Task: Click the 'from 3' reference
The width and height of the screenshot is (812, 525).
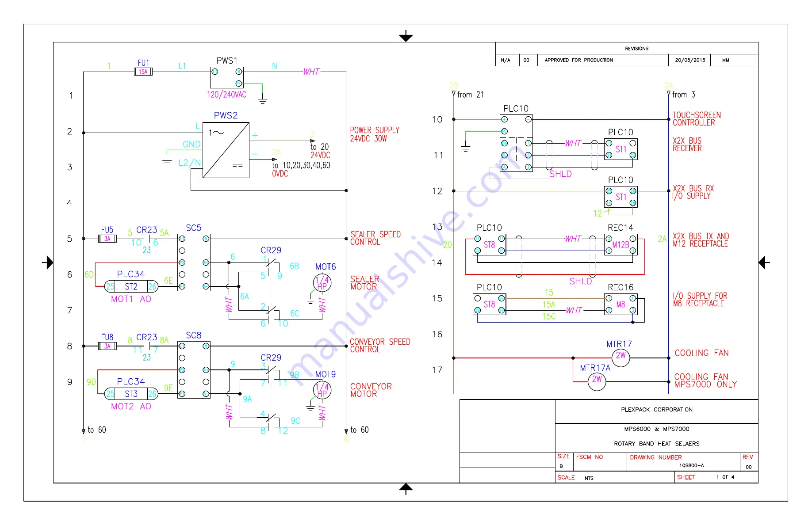Action: (684, 95)
